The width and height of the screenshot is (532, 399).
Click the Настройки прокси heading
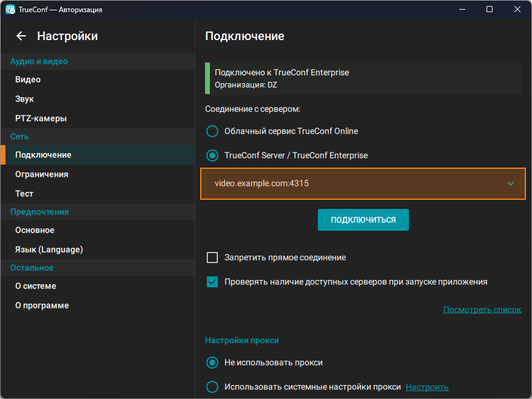click(242, 340)
